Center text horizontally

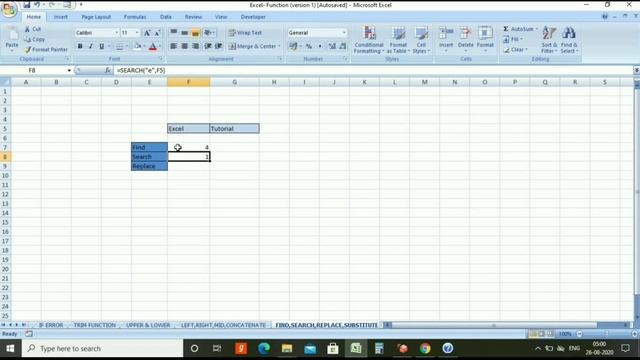click(x=184, y=46)
